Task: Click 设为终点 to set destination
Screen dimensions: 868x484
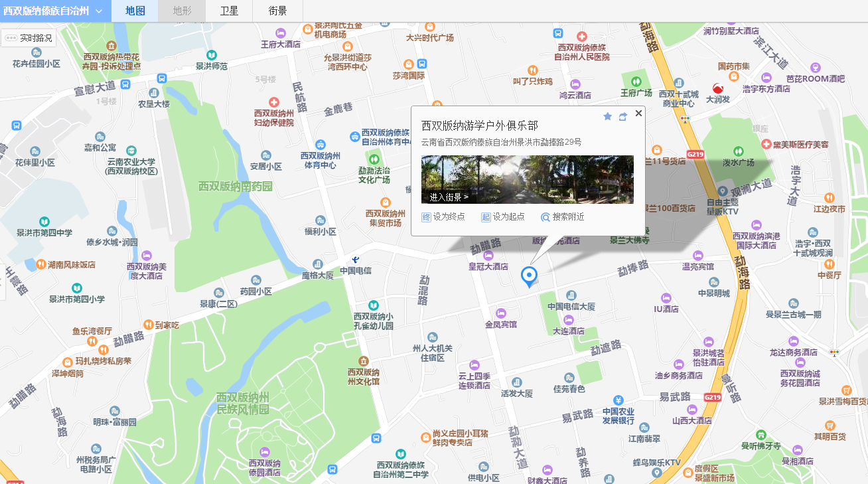Action: (443, 217)
